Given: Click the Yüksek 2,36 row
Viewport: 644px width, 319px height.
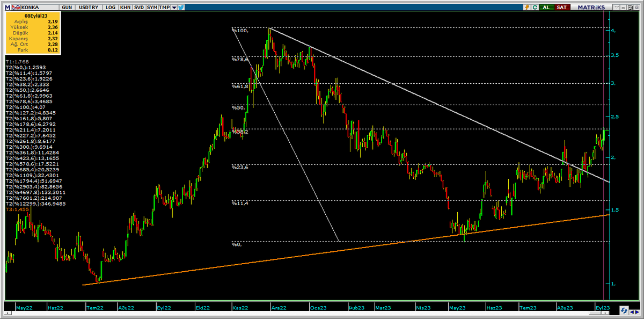Looking at the screenshot, I should [33, 28].
